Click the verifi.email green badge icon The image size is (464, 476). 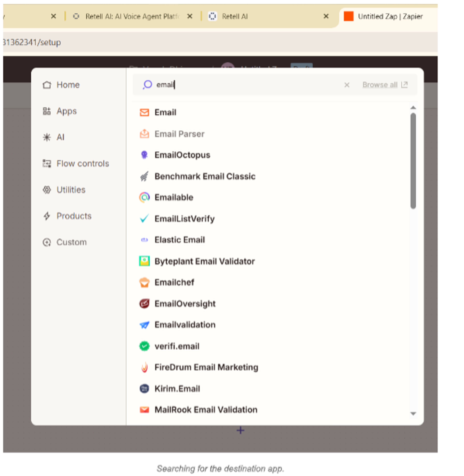(x=144, y=346)
